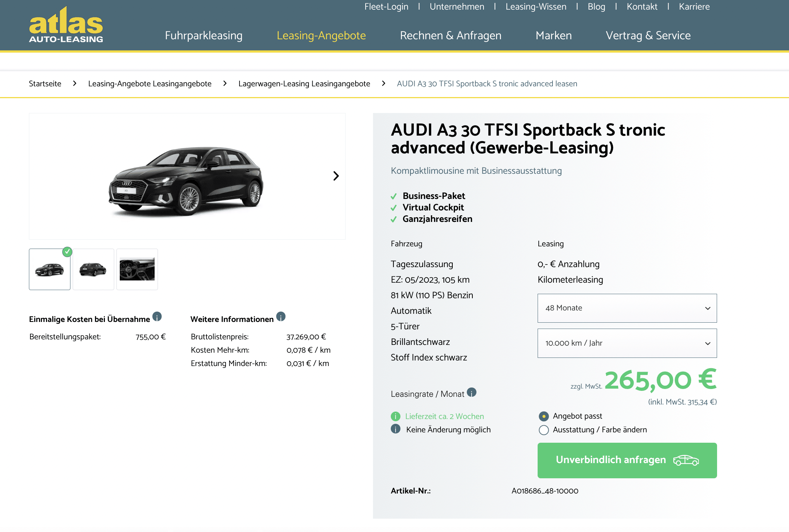
Task: Click 81 kW (110 PS) Benzin text
Action: point(432,295)
